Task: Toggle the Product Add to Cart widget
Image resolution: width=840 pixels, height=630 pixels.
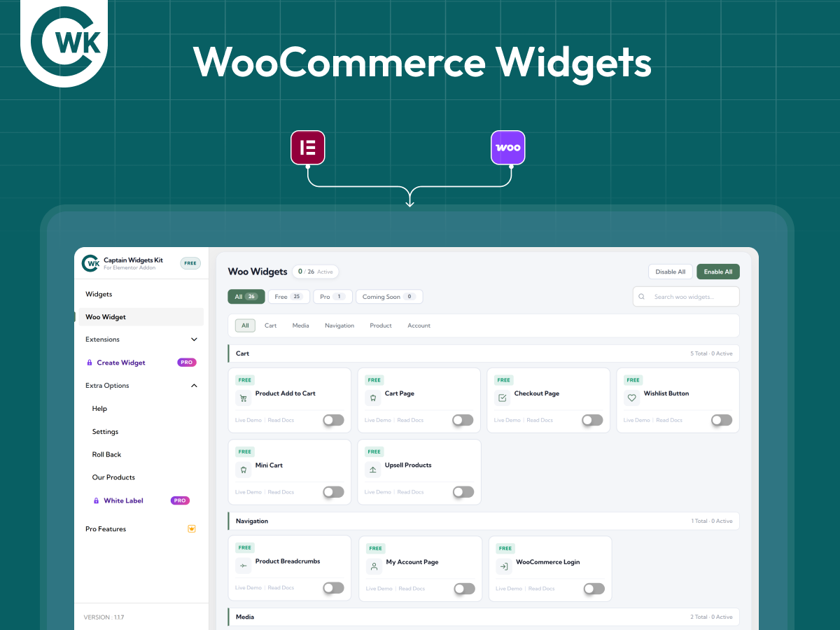Action: click(x=333, y=420)
